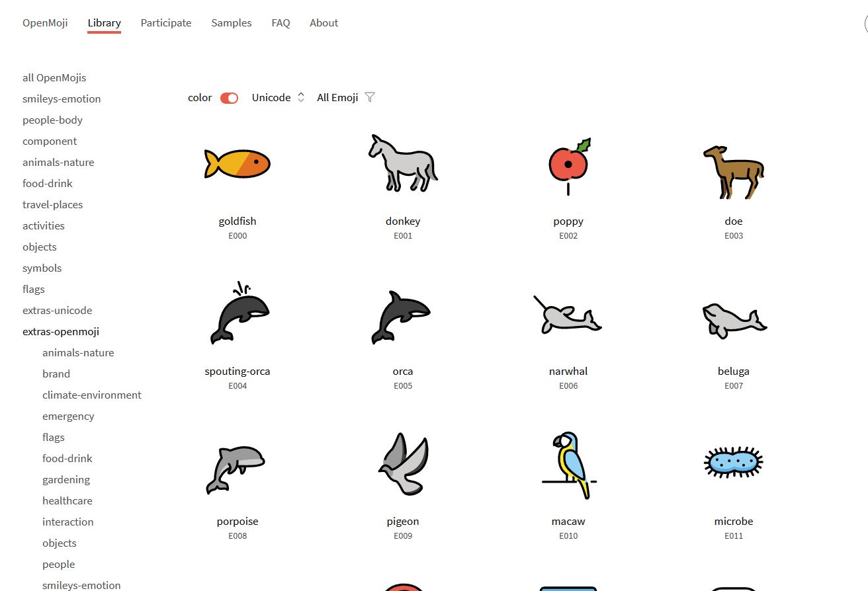Screen dimensions: 868x591
Task: Open the donkey emoji image
Action: [x=403, y=163]
